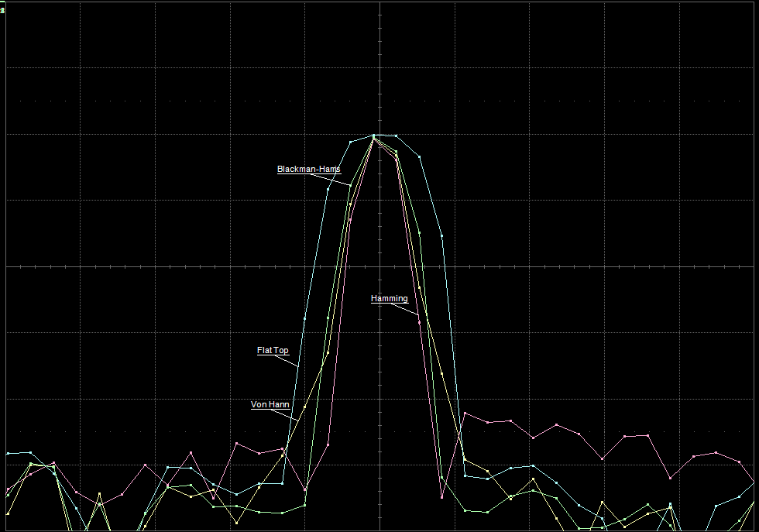Viewport: 759px width, 532px height.
Task: Click the pink point where Hamming leader line ends
Action: (x=419, y=319)
